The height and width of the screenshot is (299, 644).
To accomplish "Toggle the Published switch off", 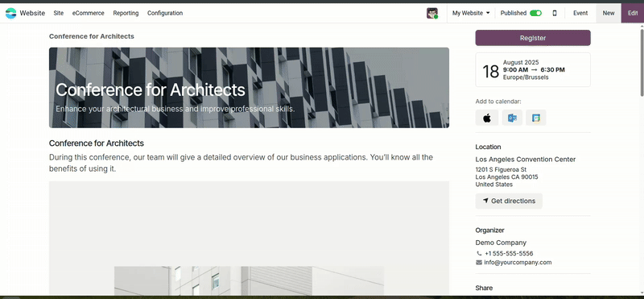I will tap(535, 13).
